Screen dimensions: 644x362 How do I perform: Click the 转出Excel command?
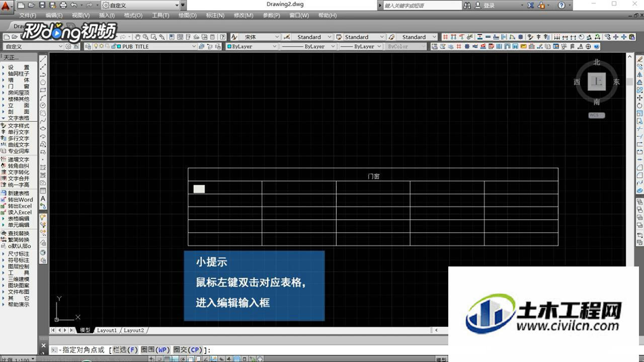(17, 206)
